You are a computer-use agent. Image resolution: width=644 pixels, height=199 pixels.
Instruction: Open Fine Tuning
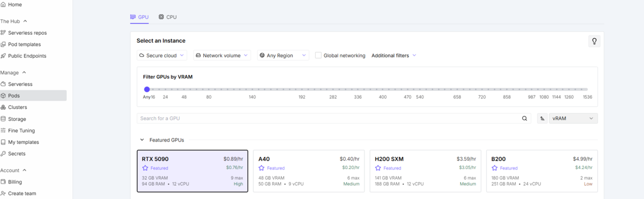pos(22,130)
